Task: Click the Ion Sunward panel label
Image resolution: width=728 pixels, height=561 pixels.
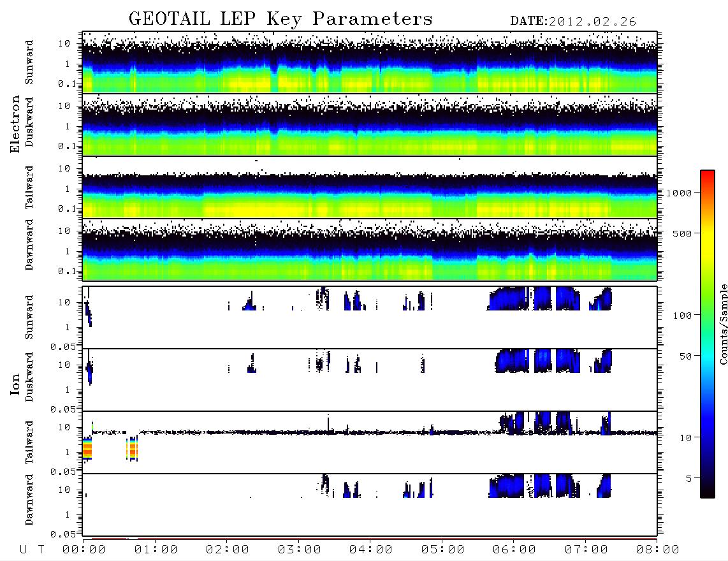Action: coord(29,317)
